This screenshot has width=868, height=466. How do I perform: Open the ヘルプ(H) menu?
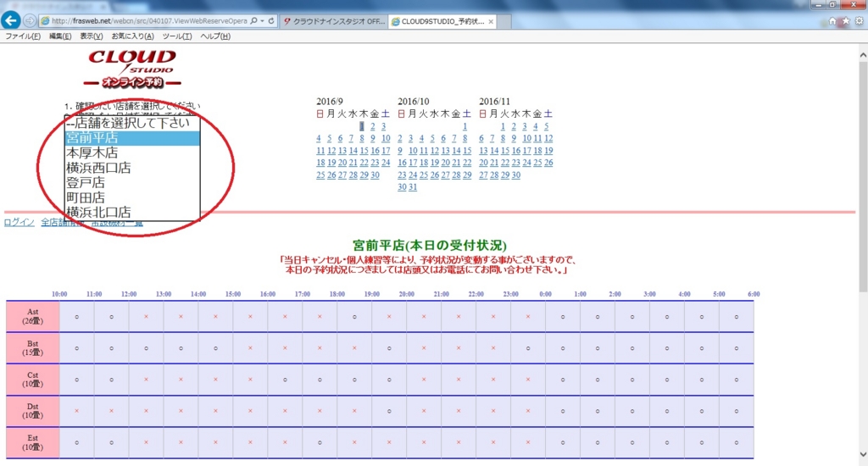pyautogui.click(x=215, y=36)
